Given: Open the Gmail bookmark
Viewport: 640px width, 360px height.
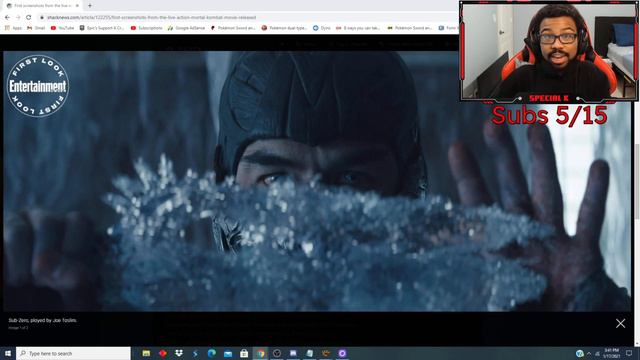Looking at the screenshot, I should 36,28.
